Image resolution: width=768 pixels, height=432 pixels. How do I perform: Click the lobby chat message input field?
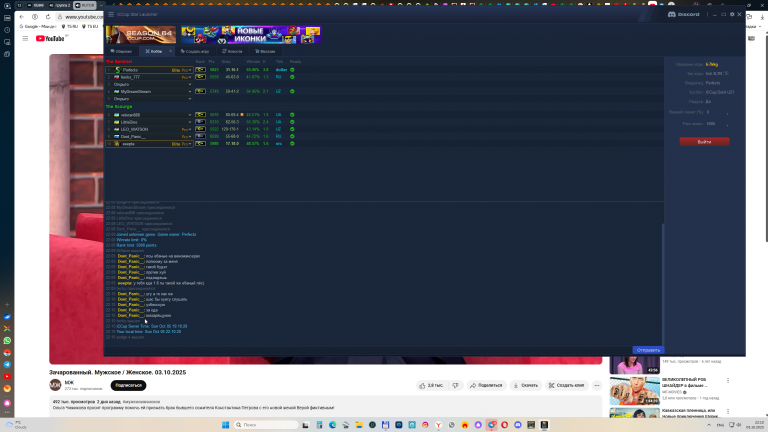368,350
